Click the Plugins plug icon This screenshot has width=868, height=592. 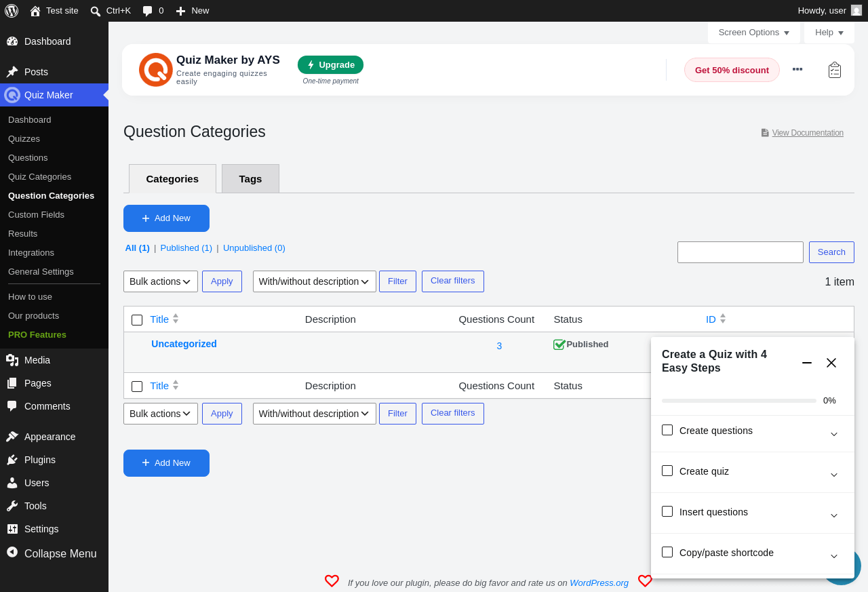tap(12, 460)
